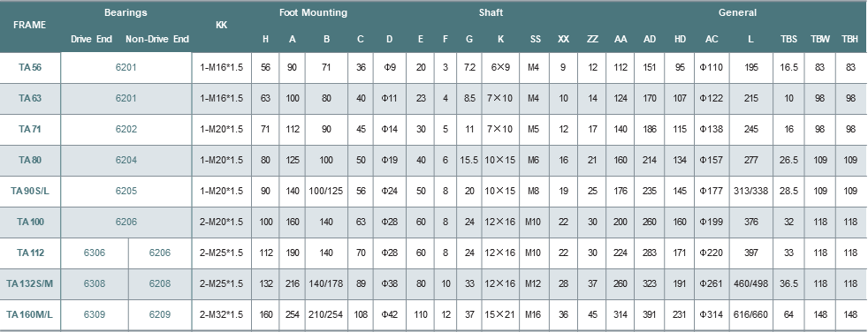Screen dimensions: 868x332
Task: Select the Drive End subheader
Action: [91, 39]
